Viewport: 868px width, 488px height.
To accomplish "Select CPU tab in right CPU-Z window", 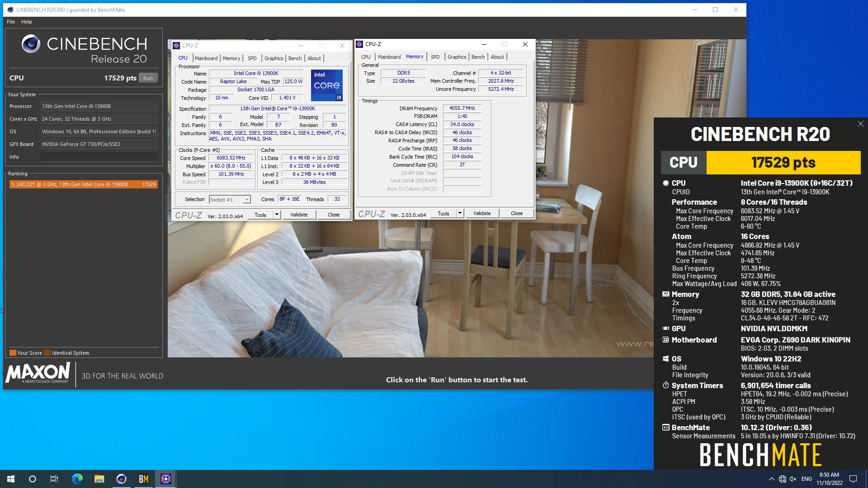I will [366, 57].
